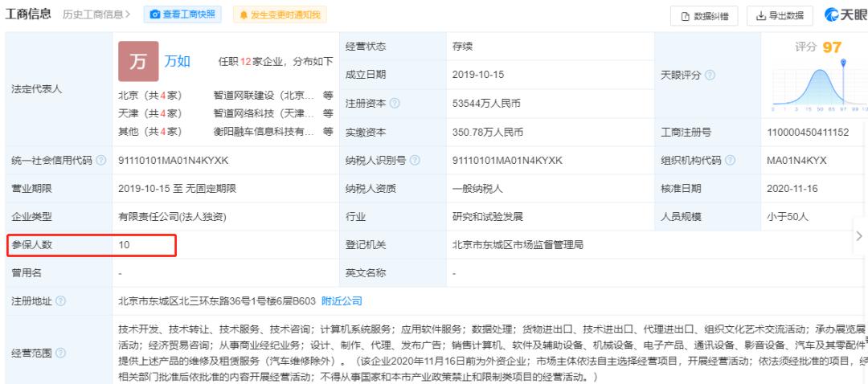This screenshot has height=384, width=868.
Task: Click the 万 avatar thumbnail
Action: tap(138, 61)
